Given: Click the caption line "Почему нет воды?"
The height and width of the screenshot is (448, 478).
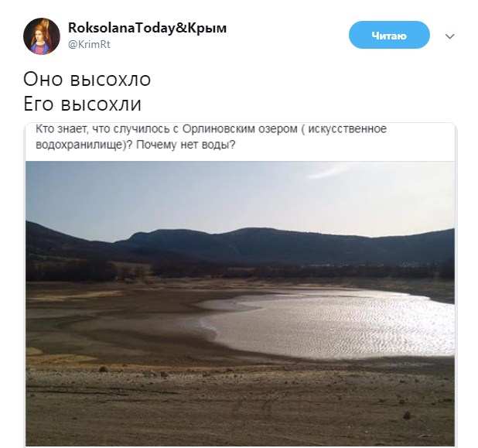Looking at the screenshot, I should (186, 145).
